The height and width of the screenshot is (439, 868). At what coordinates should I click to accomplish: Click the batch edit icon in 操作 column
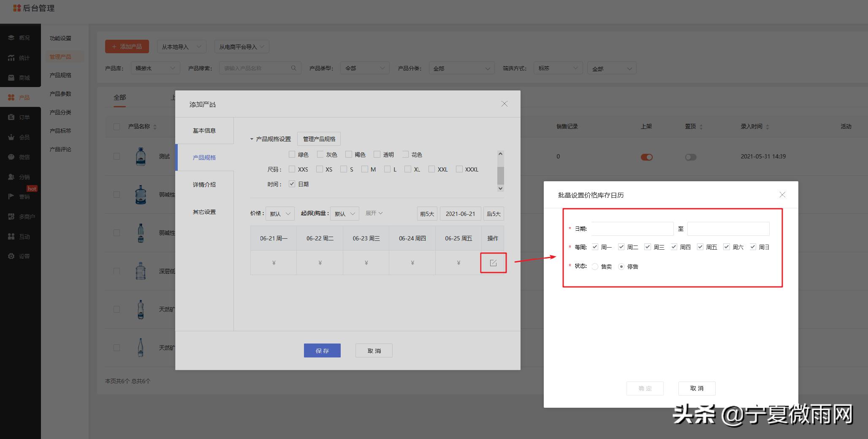493,262
